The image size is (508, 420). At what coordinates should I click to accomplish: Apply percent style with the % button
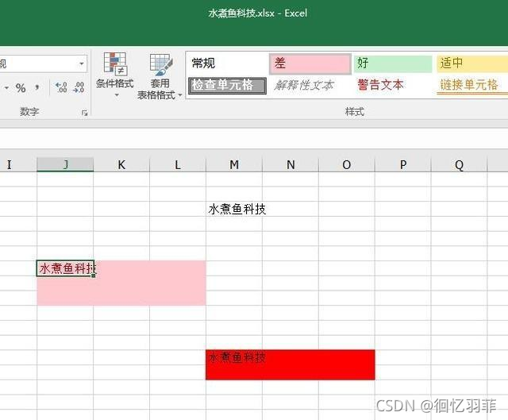21,88
